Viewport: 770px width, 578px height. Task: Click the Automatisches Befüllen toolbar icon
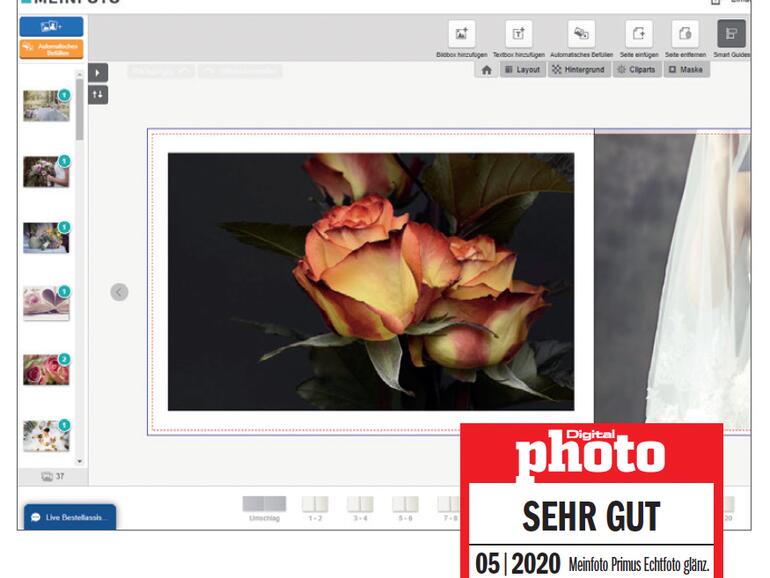tap(581, 34)
